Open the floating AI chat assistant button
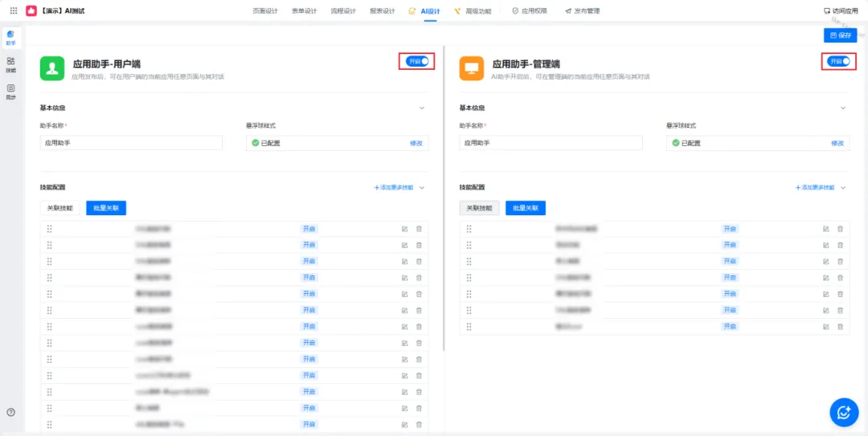The width and height of the screenshot is (868, 436). (843, 412)
